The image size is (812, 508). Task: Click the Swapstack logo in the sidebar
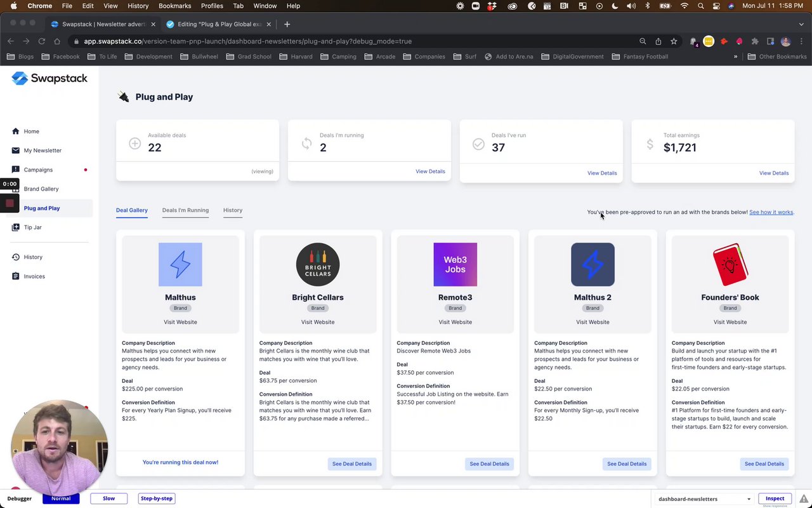(49, 78)
